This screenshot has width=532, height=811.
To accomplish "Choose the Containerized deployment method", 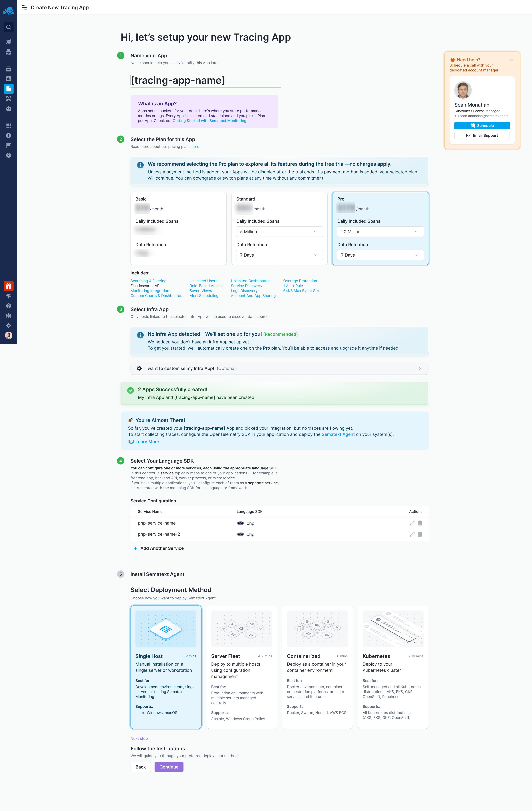I will [x=317, y=667].
